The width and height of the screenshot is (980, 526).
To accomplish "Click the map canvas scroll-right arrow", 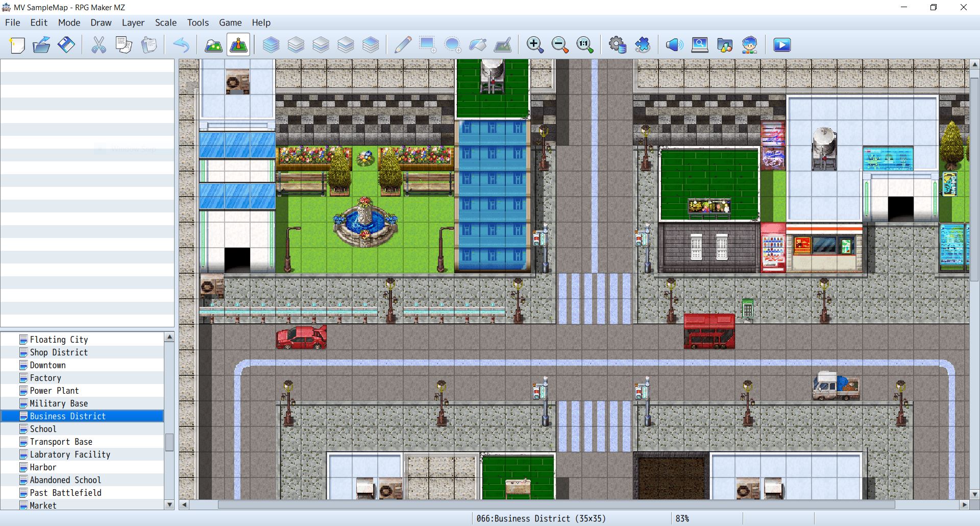I will click(x=964, y=505).
